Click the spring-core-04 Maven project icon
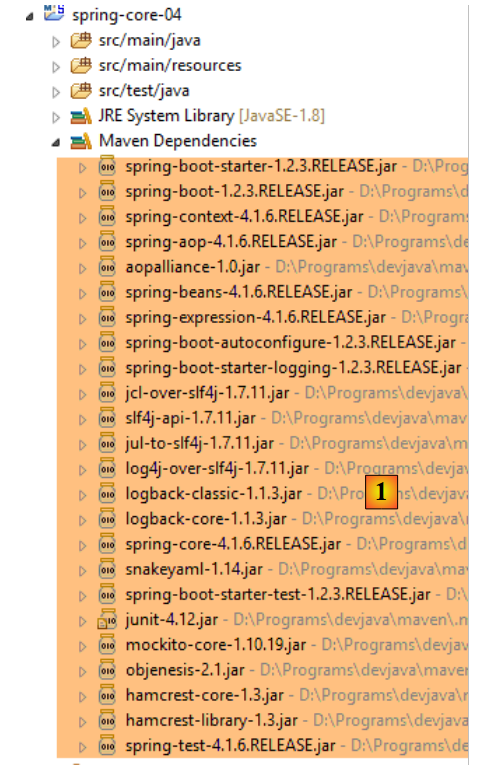The image size is (497, 771). coord(54,13)
